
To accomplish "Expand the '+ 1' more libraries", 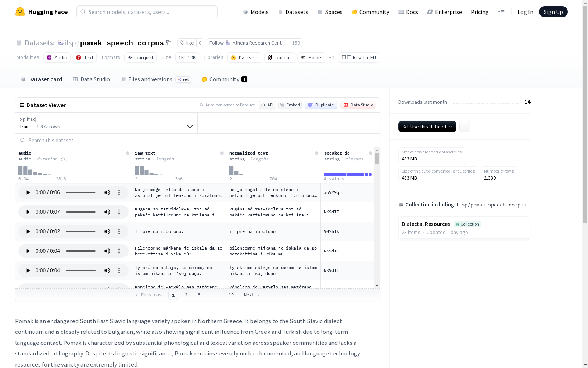I will 332,57.
